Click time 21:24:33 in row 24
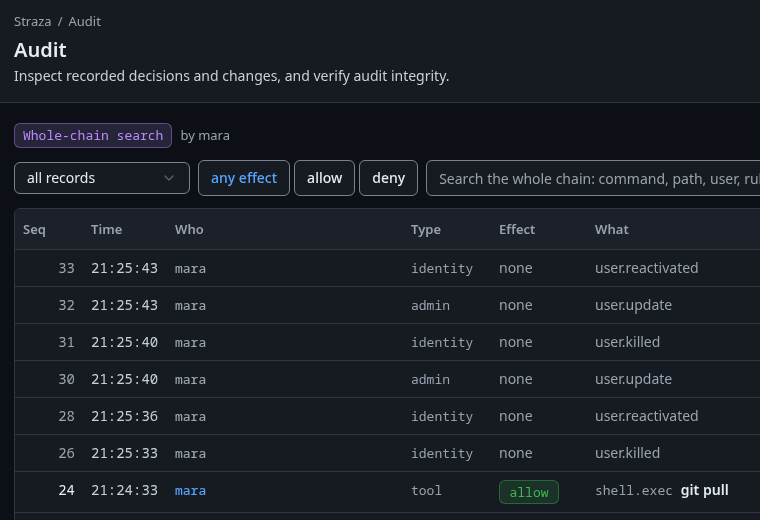Viewport: 760px width, 520px height. [124, 490]
